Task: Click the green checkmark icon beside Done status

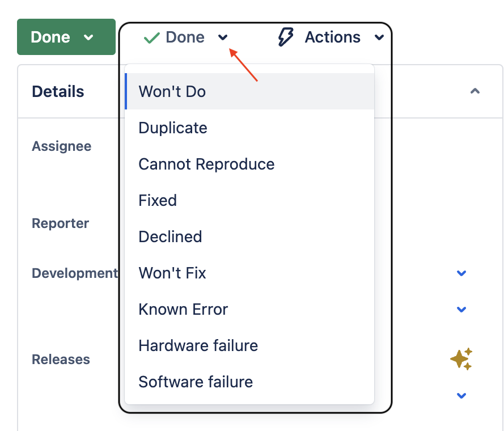Action: pos(151,37)
